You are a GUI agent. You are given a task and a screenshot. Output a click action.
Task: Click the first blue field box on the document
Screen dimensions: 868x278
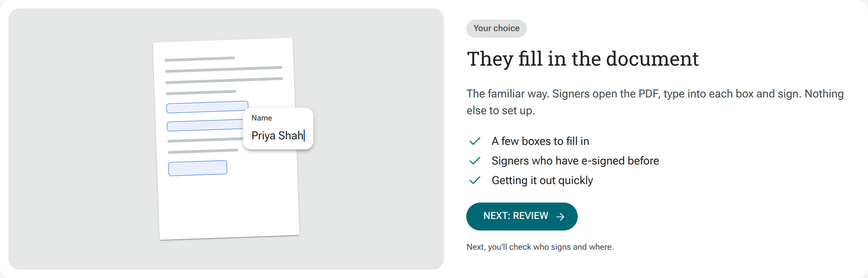[207, 107]
